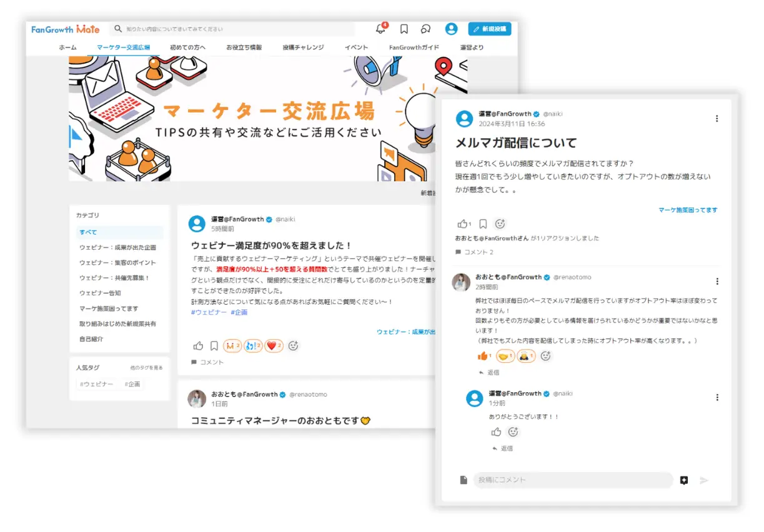Click the document attach icon beside comment box

click(463, 480)
